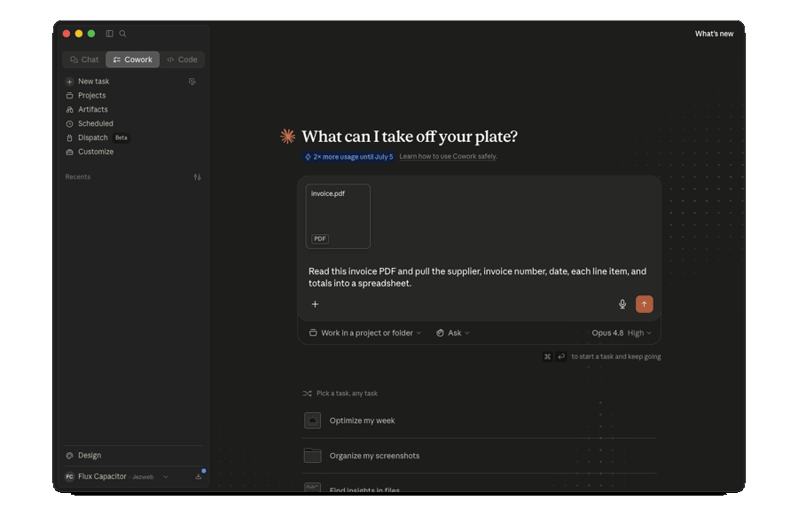Screen dimensions: 798x532
Task: Click the 2× more usage until July 5 badge
Action: point(349,157)
